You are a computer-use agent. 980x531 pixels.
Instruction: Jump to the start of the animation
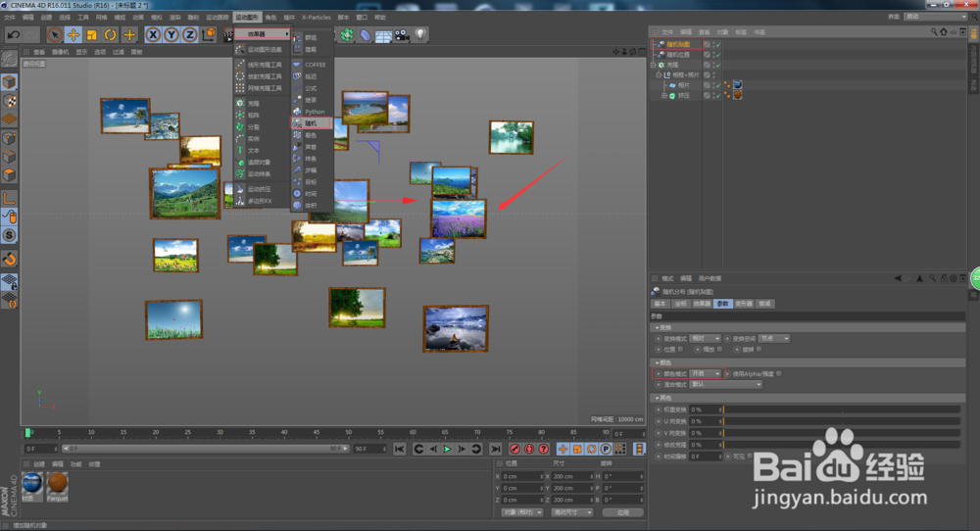(400, 449)
